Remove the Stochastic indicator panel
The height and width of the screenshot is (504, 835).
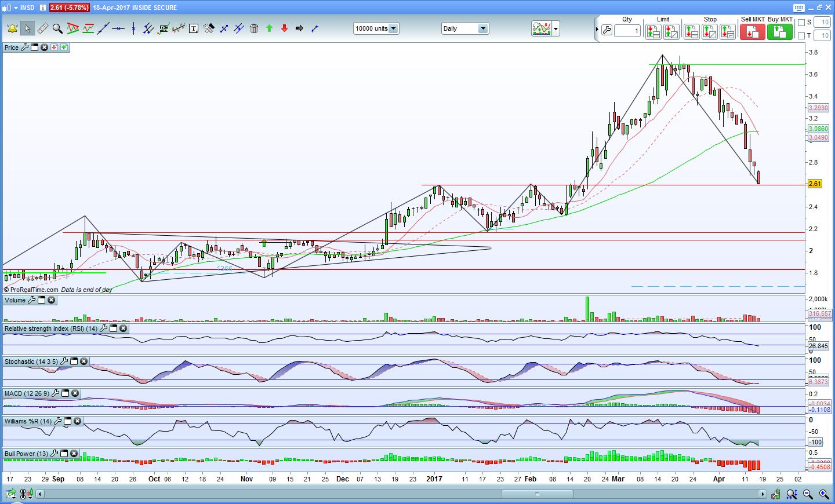pos(83,361)
